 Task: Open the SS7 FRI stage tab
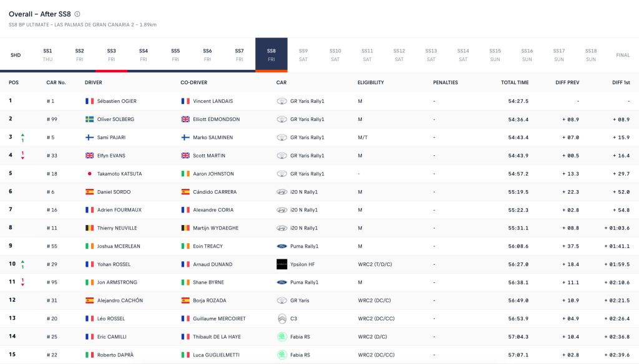tap(239, 55)
